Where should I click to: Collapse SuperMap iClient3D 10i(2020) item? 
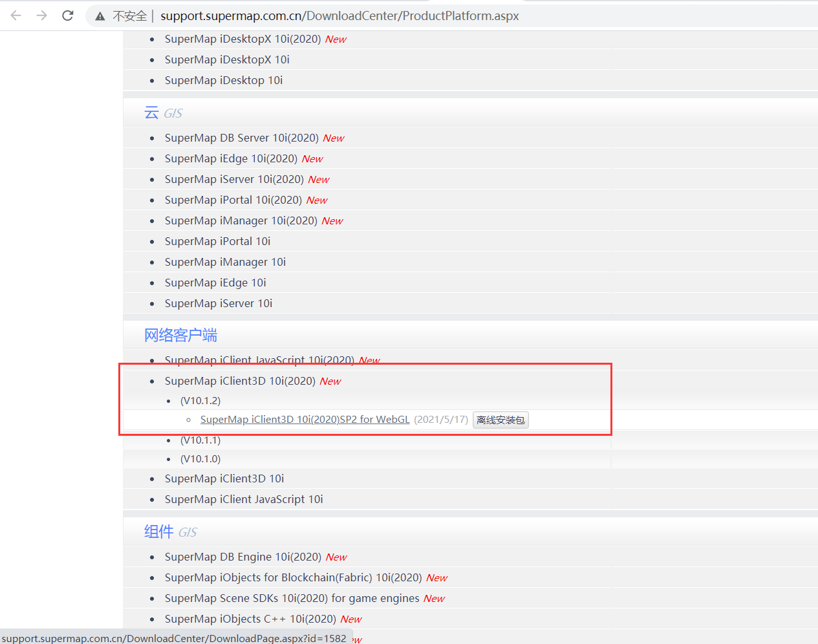[x=240, y=381]
